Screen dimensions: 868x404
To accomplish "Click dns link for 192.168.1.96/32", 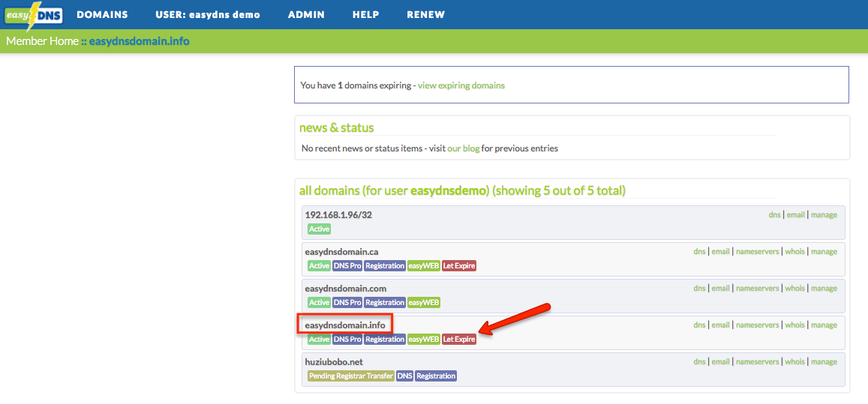I will pyautogui.click(x=774, y=214).
